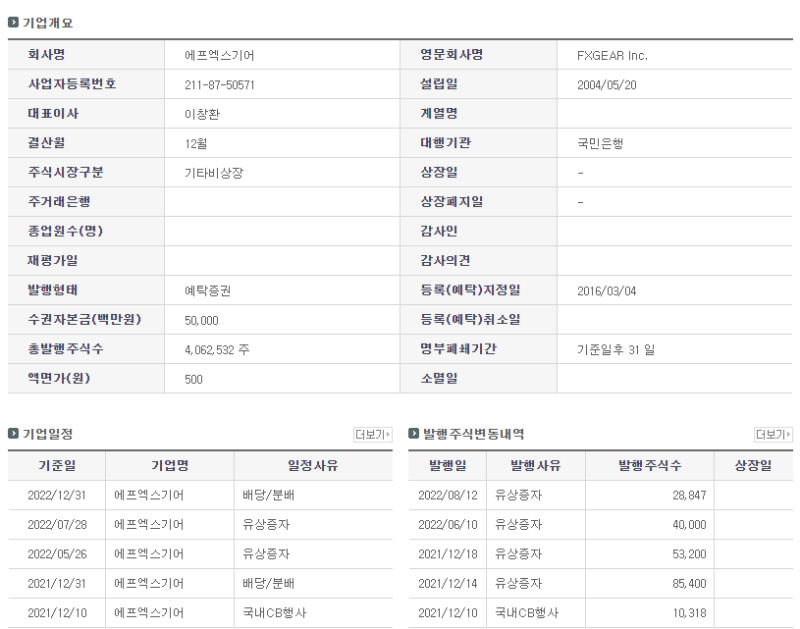Click the 영문회사명 label
The height and width of the screenshot is (629, 800).
point(452,55)
